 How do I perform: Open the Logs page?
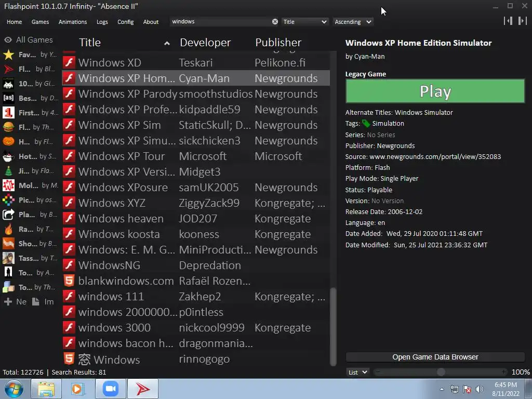(x=102, y=22)
